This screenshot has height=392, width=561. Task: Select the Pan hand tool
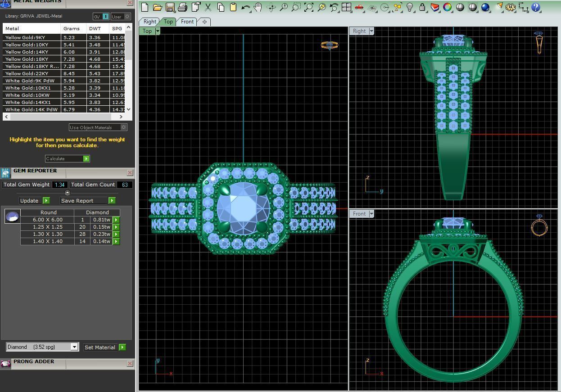(x=258, y=7)
